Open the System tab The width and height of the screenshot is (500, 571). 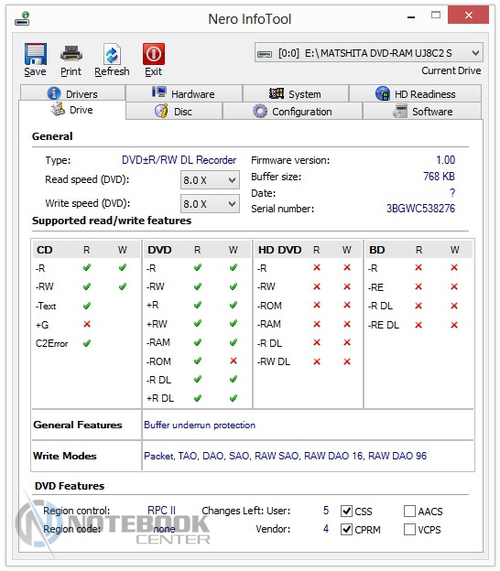(x=296, y=93)
